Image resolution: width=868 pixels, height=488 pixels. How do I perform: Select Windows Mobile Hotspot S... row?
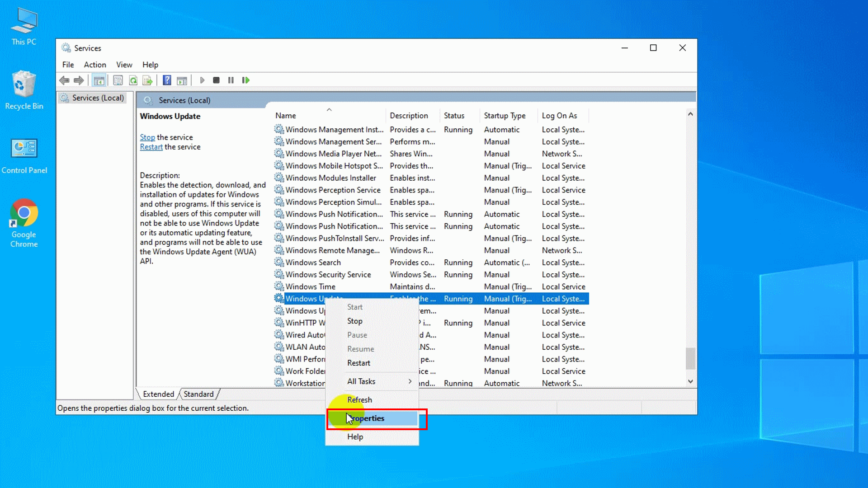[x=431, y=166]
